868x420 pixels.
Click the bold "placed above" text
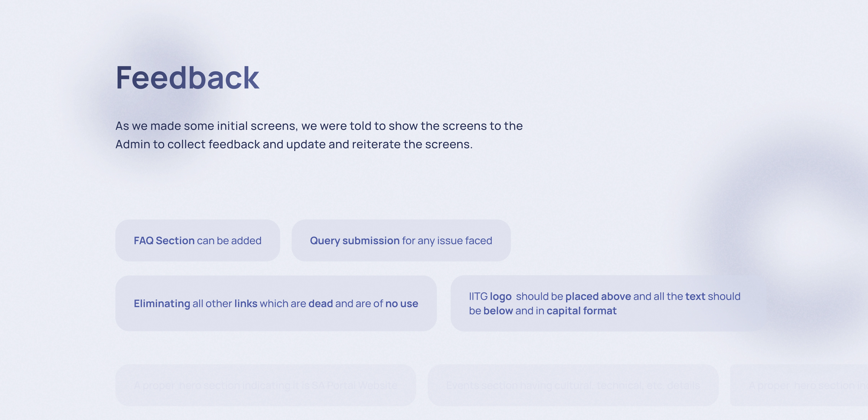coord(598,296)
